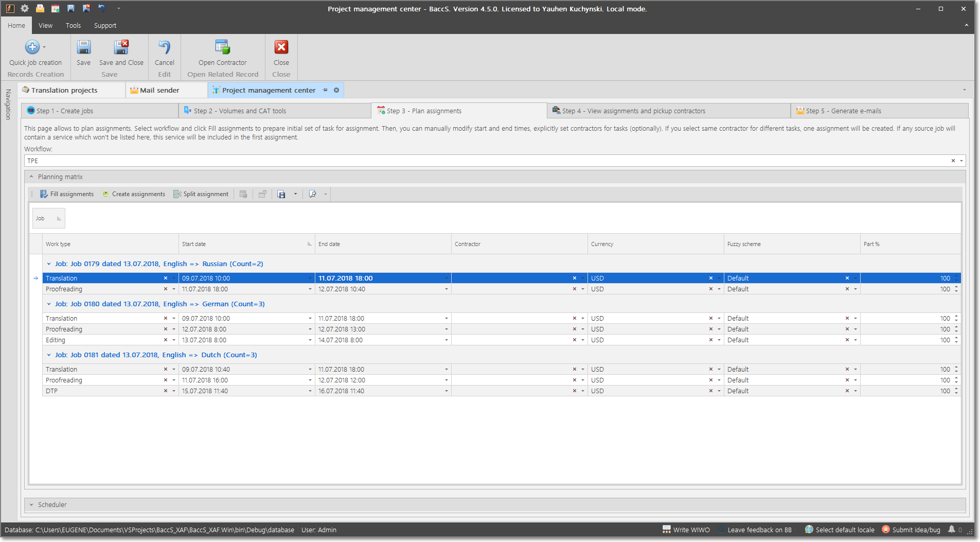
Task: Click the grayed window-restore toolbar icon
Action: pos(262,194)
